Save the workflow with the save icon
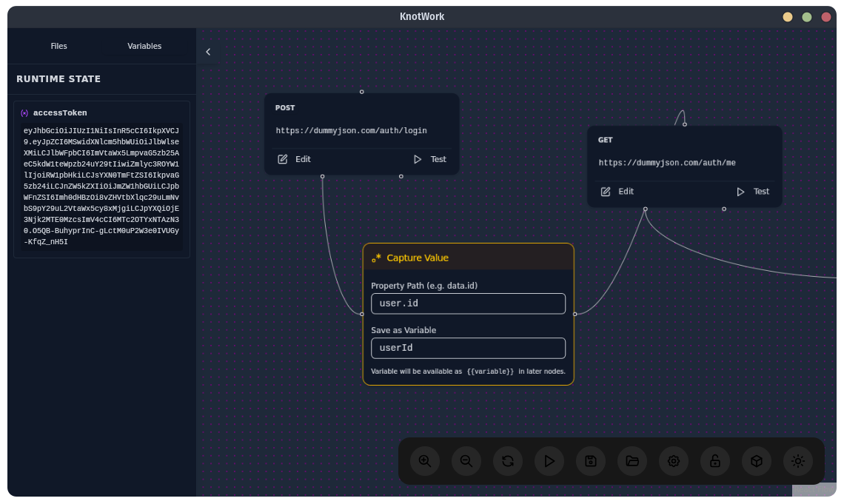Screen dimensions: 844x504 [590, 460]
